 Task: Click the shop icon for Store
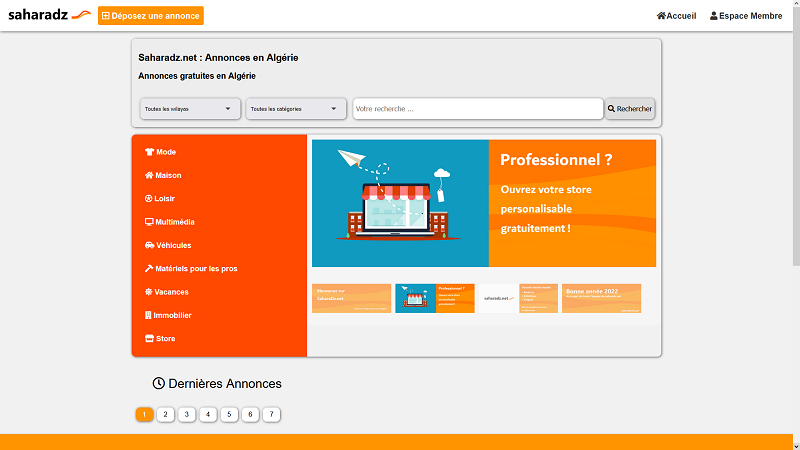click(149, 339)
